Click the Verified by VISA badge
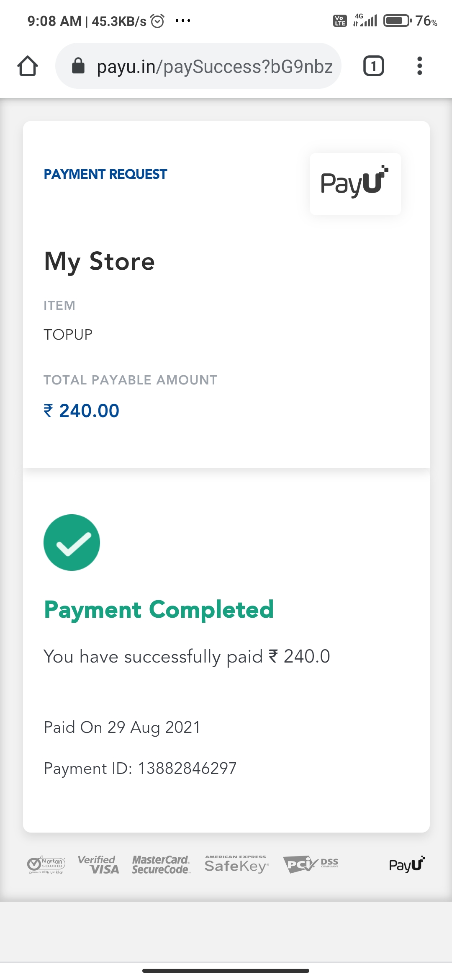The image size is (452, 980). click(99, 864)
